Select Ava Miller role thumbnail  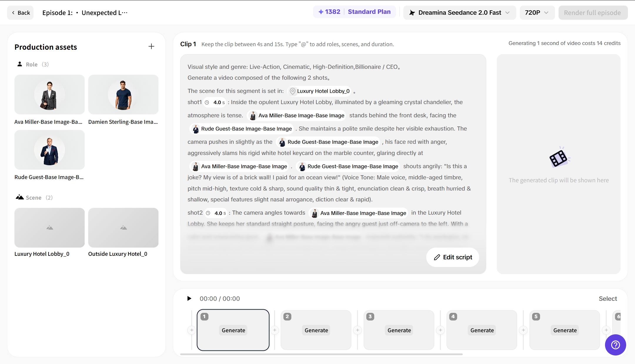click(x=49, y=94)
